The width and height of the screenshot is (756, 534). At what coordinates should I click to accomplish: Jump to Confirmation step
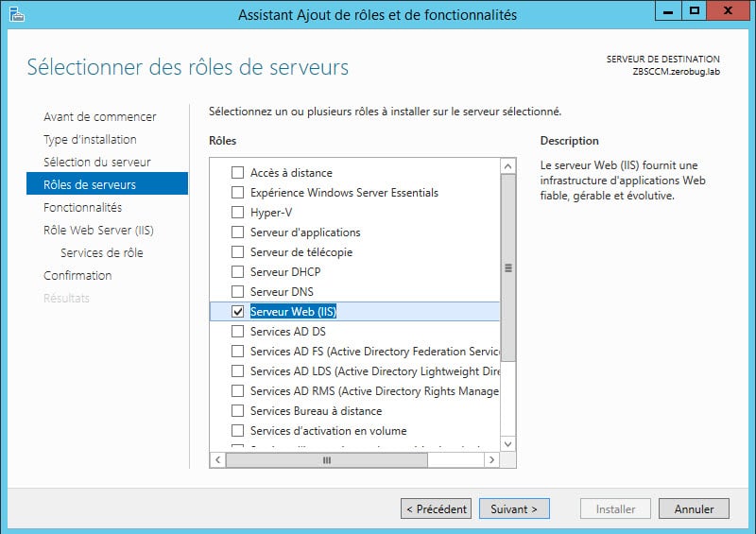tap(77, 275)
